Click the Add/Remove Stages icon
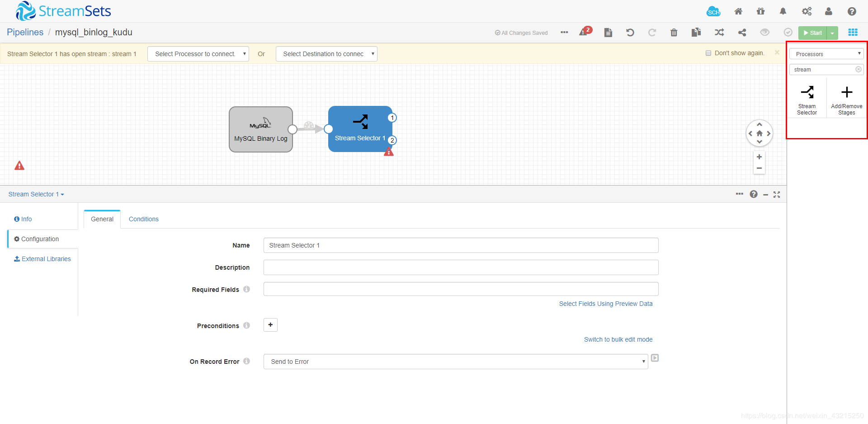Screen dimensions: 868x424 click(846, 93)
